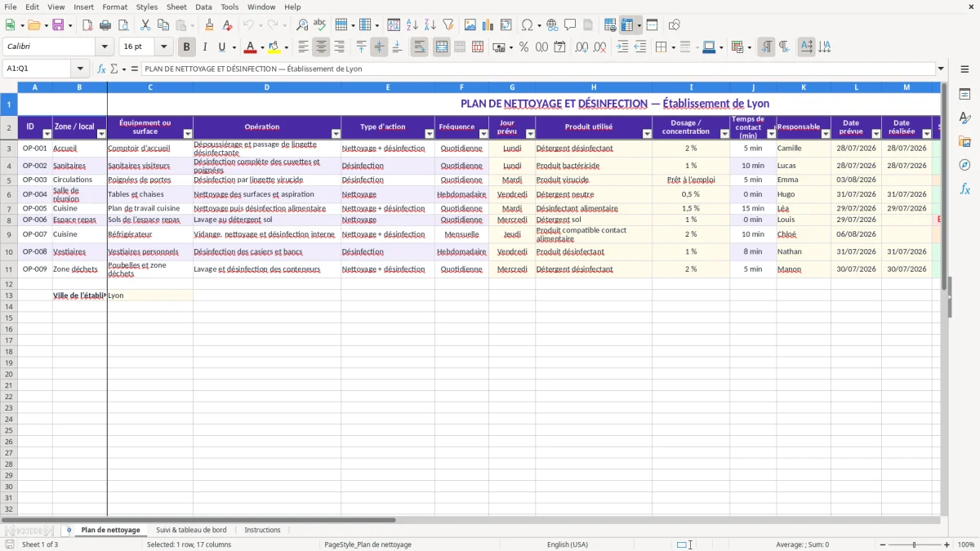Increase the indent
Image resolution: width=980 pixels, height=551 pixels.
coord(622,47)
